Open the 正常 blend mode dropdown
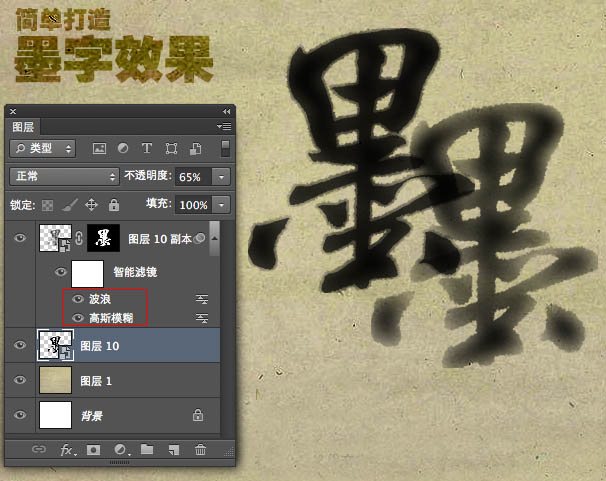The height and width of the screenshot is (481, 606). pos(64,176)
